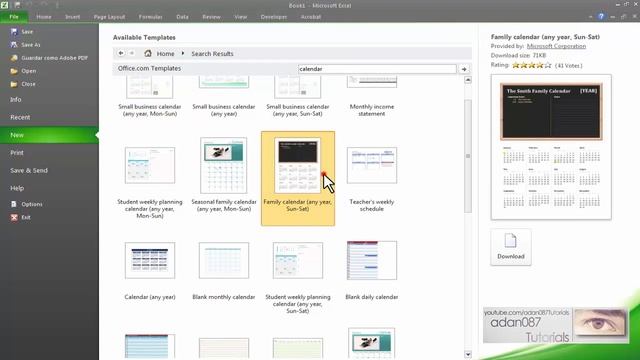Viewport: 640px width, 360px height.
Task: Click the Excel help question mark icon
Action: coord(601,16)
